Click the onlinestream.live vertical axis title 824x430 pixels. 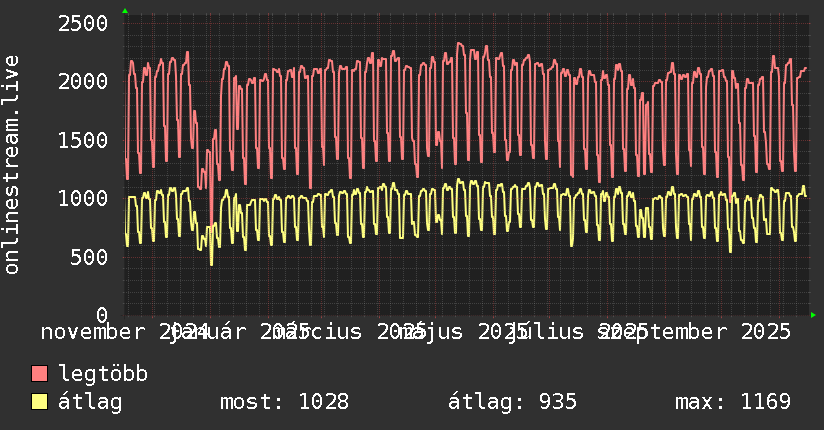[12, 165]
